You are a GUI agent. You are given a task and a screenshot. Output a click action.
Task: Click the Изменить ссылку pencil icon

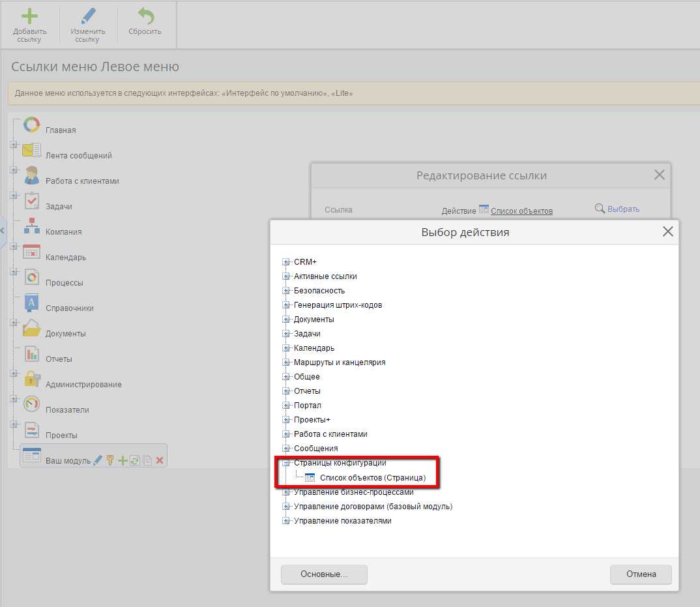point(87,17)
